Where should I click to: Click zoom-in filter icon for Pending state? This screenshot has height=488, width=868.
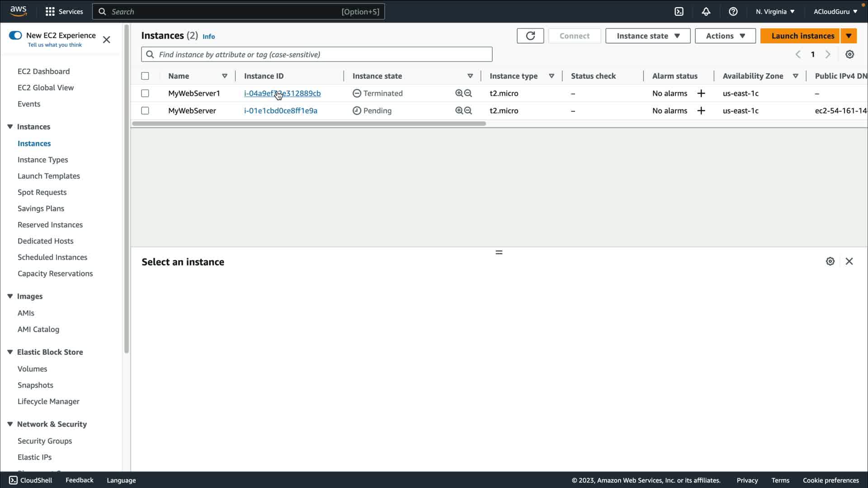(459, 111)
